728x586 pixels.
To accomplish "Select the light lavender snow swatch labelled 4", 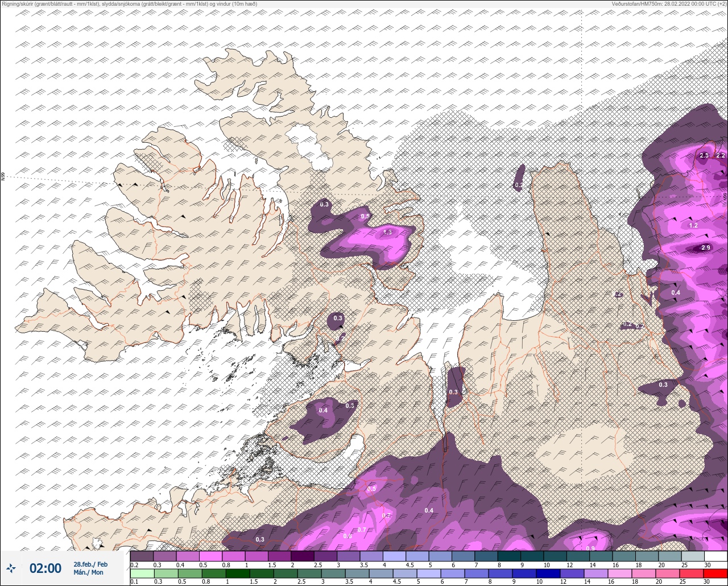I will click(x=394, y=556).
